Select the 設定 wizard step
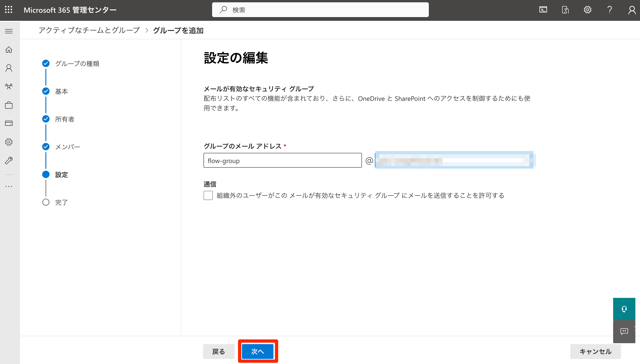This screenshot has height=364, width=640. [x=55, y=175]
